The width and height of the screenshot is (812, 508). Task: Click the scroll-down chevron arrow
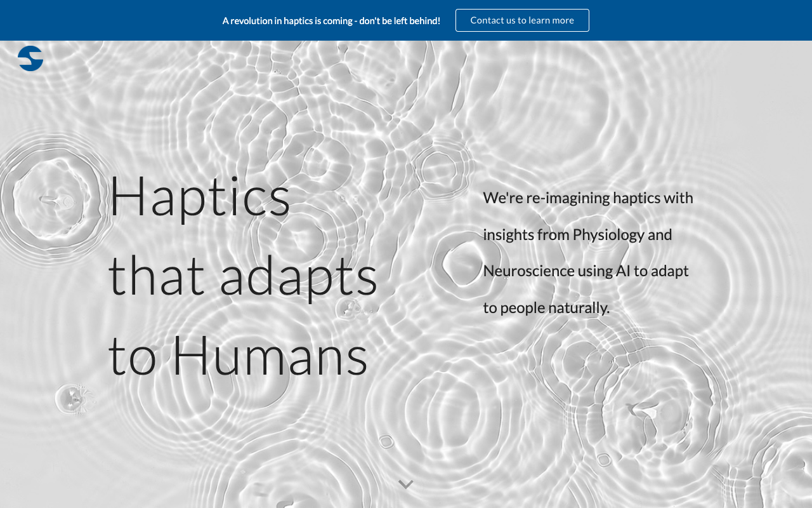[406, 485]
